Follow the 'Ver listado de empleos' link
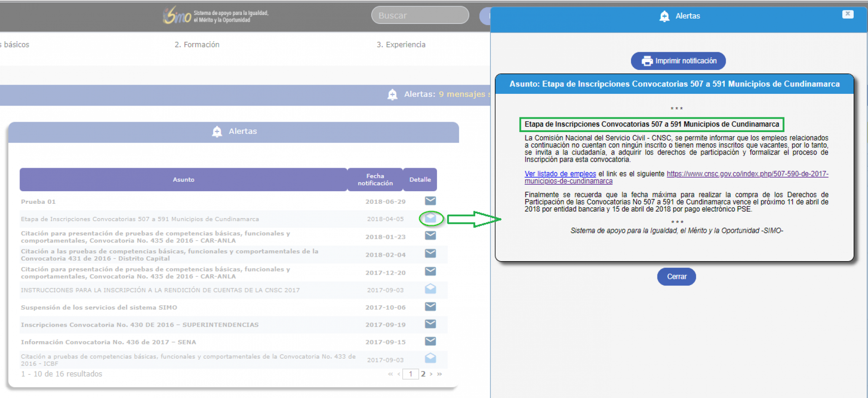The image size is (868, 398). coord(560,174)
